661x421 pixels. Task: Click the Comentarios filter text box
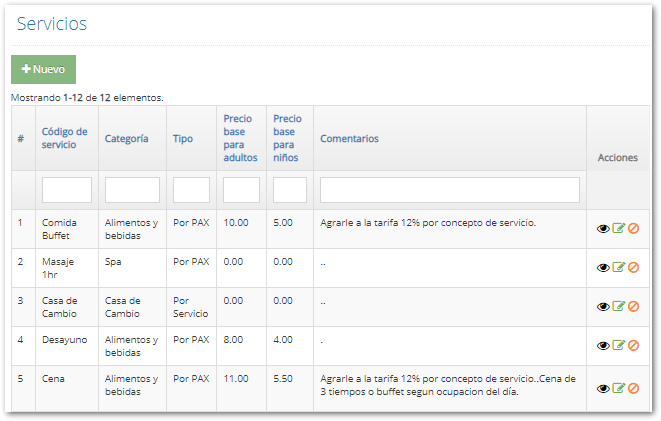coord(449,190)
